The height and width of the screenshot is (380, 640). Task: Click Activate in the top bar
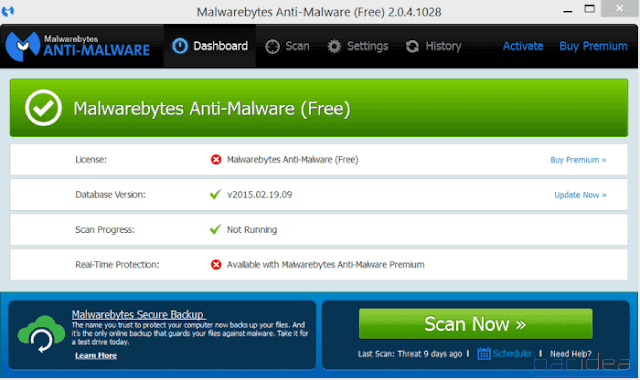click(523, 46)
